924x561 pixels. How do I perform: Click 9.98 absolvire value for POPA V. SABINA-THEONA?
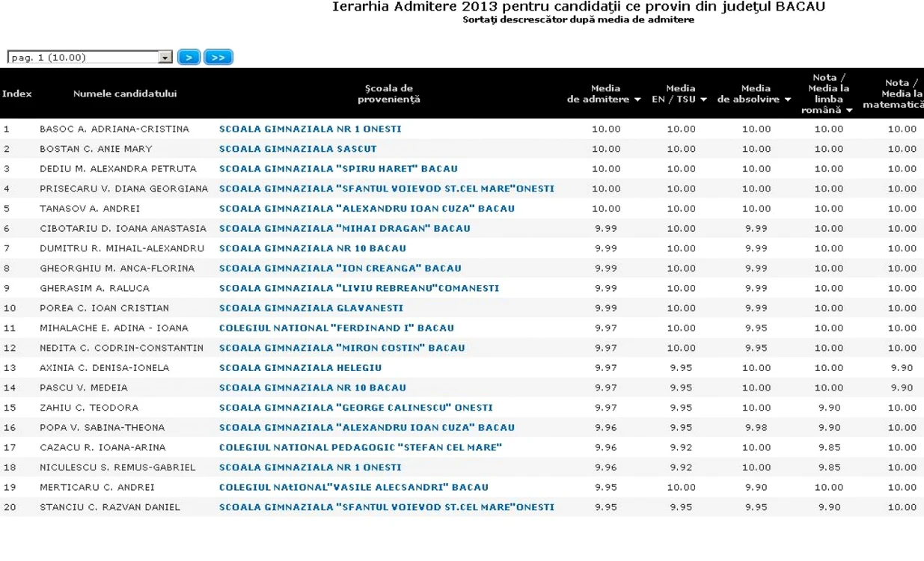(x=756, y=427)
